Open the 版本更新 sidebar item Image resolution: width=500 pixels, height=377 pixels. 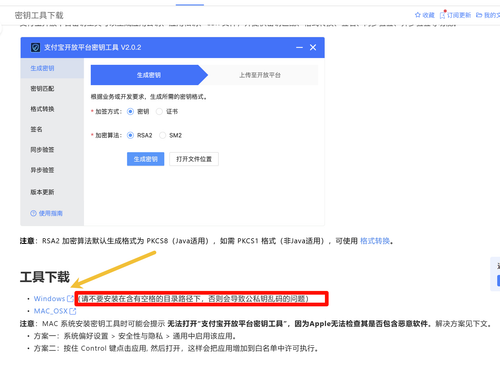click(x=52, y=192)
